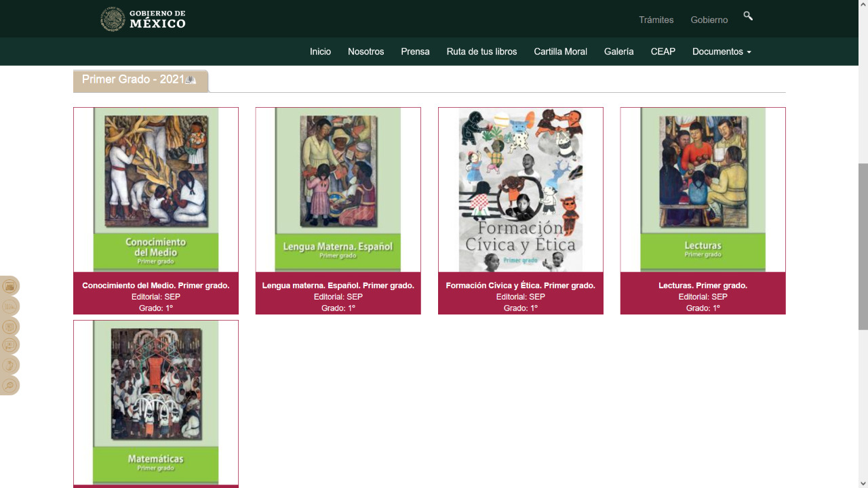The image size is (868, 488).
Task: Click the Lecturas. Primer grado. title
Action: coord(703,285)
